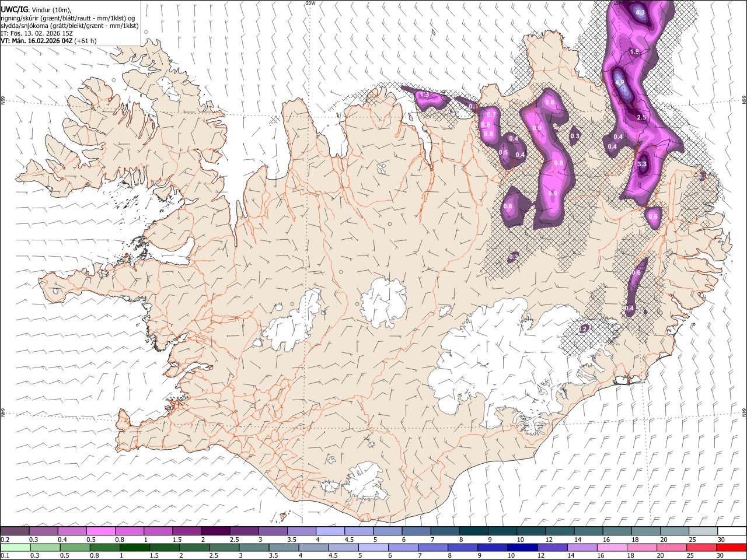Click the crimson 25–30 rain legend swatch

[701, 547]
